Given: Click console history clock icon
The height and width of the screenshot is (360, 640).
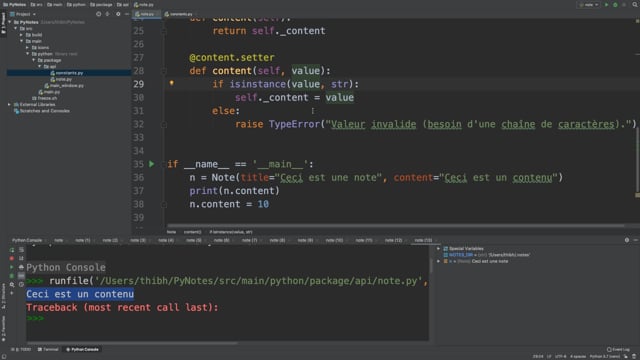Looking at the screenshot, I should coord(21,285).
